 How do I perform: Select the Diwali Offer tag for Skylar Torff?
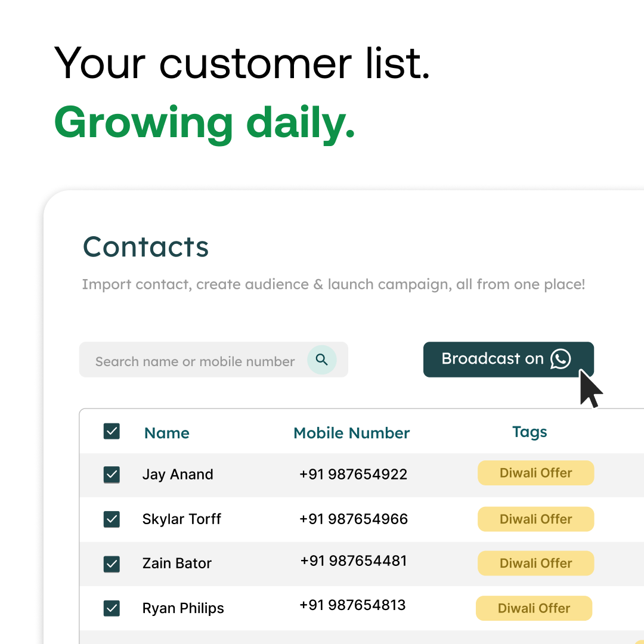tap(535, 519)
